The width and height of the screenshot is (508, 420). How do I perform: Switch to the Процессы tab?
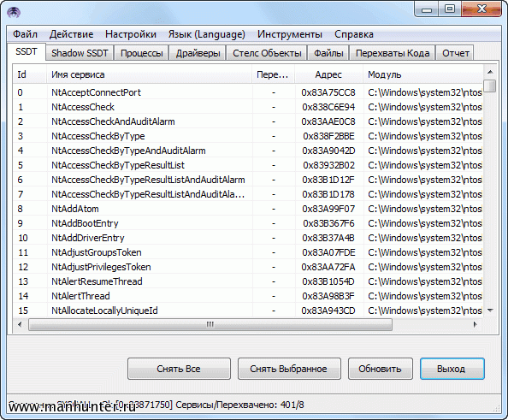(x=142, y=53)
